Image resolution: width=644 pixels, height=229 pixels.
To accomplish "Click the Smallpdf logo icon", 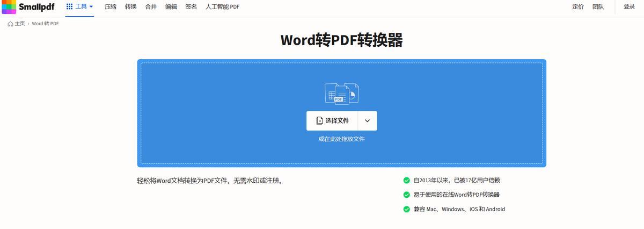I will [9, 7].
